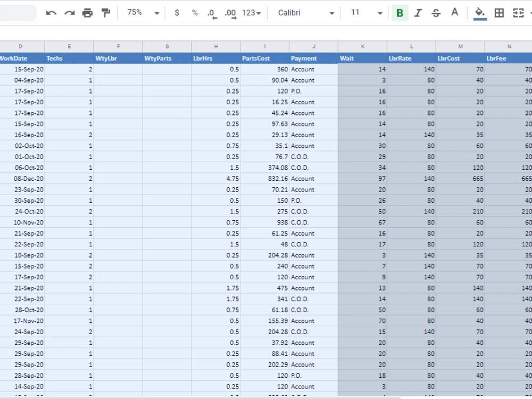Select column K header
The height and width of the screenshot is (399, 532).
coord(362,46)
